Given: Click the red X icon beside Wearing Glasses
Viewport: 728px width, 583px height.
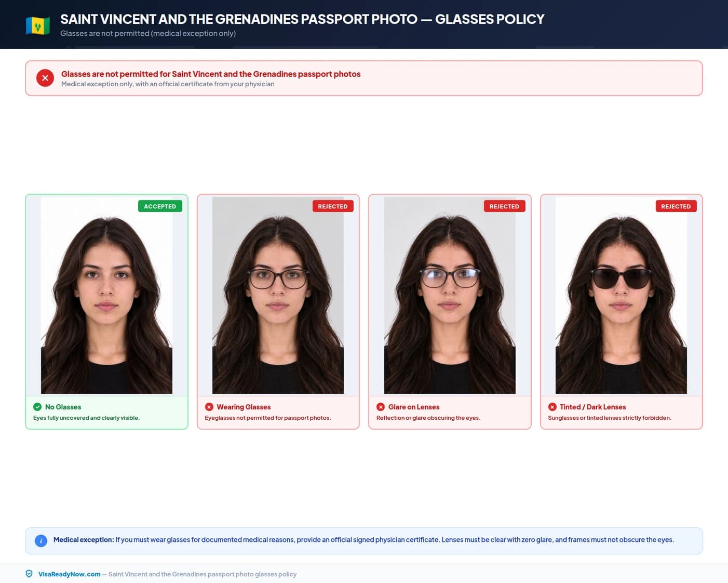Looking at the screenshot, I should tap(209, 407).
